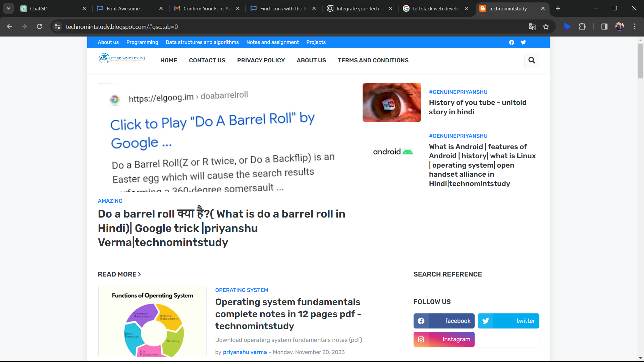644x362 pixels.
Task: Follow on twitter button
Action: point(508,321)
